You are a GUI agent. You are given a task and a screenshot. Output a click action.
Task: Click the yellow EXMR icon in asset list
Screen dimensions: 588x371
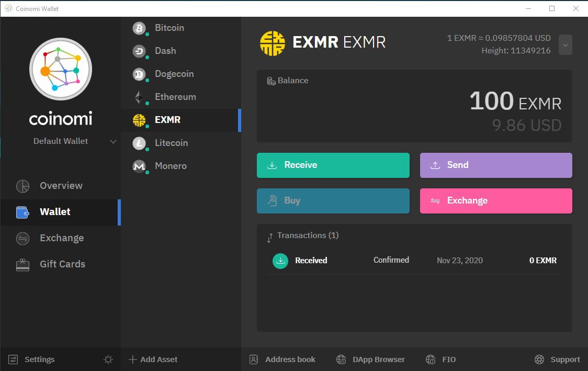(139, 120)
